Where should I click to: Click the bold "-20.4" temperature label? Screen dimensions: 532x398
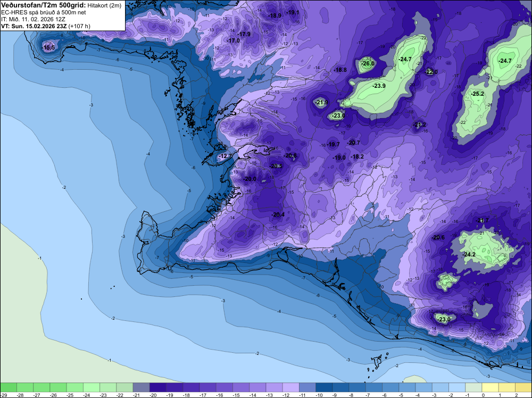point(278,214)
